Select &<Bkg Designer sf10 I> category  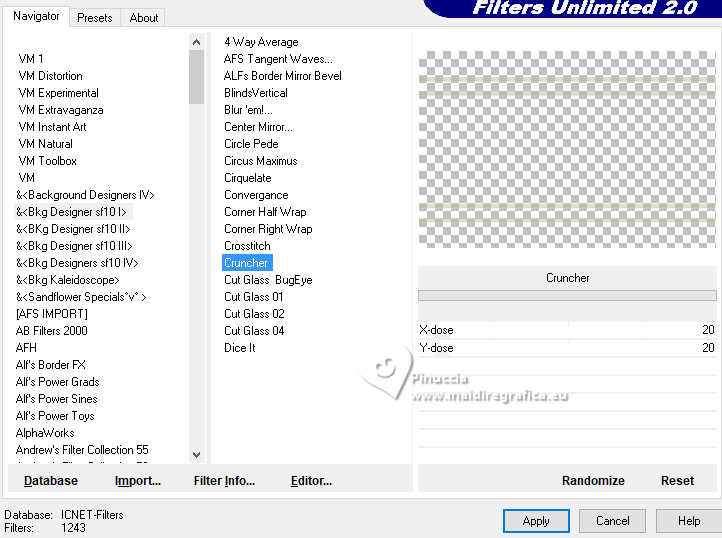pos(71,212)
